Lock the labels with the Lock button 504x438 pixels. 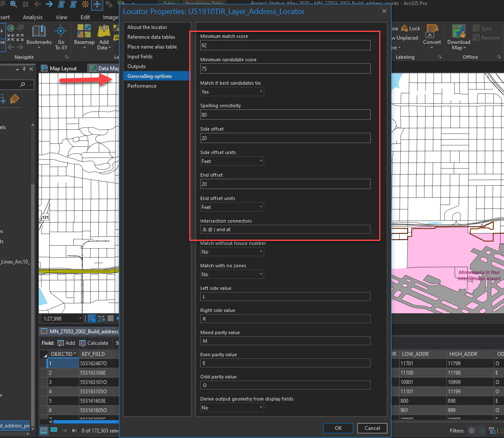point(411,29)
